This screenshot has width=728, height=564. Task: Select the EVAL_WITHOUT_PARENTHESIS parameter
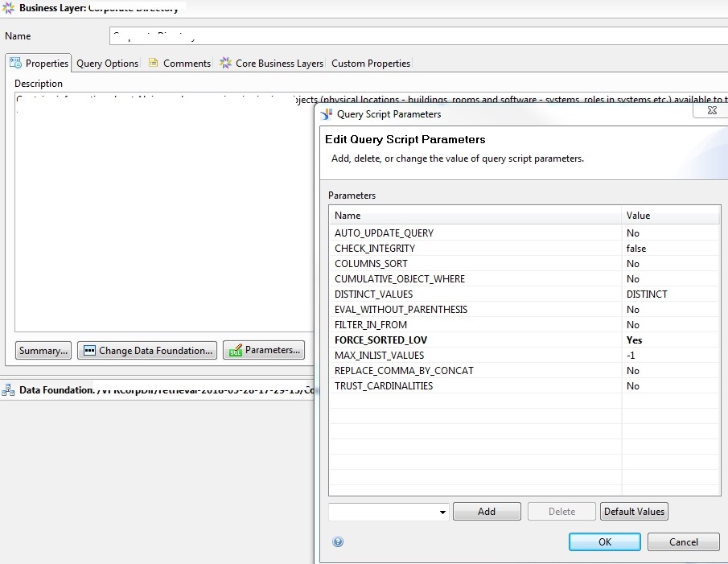point(524,310)
